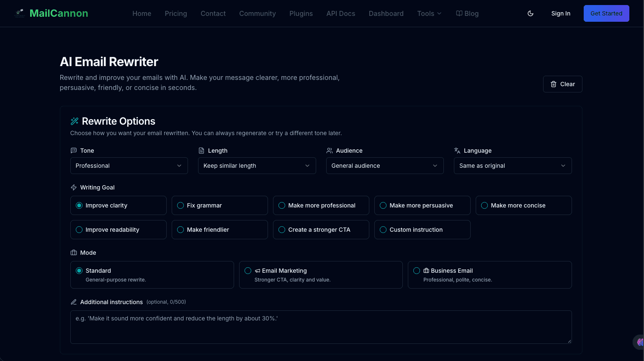Open the Tools navigation menu
This screenshot has width=644, height=361.
(429, 13)
